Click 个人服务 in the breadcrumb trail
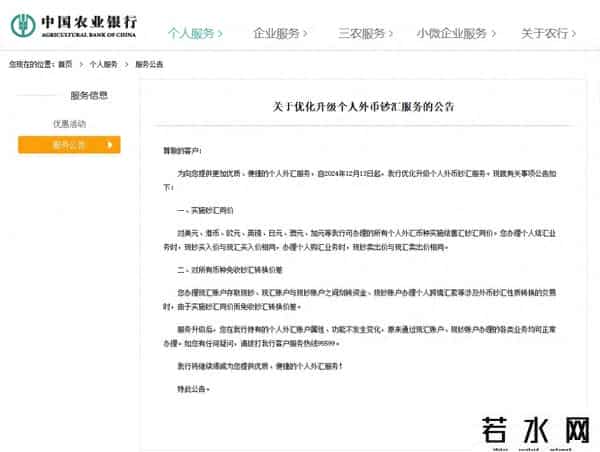The image size is (600, 452). coord(103,64)
